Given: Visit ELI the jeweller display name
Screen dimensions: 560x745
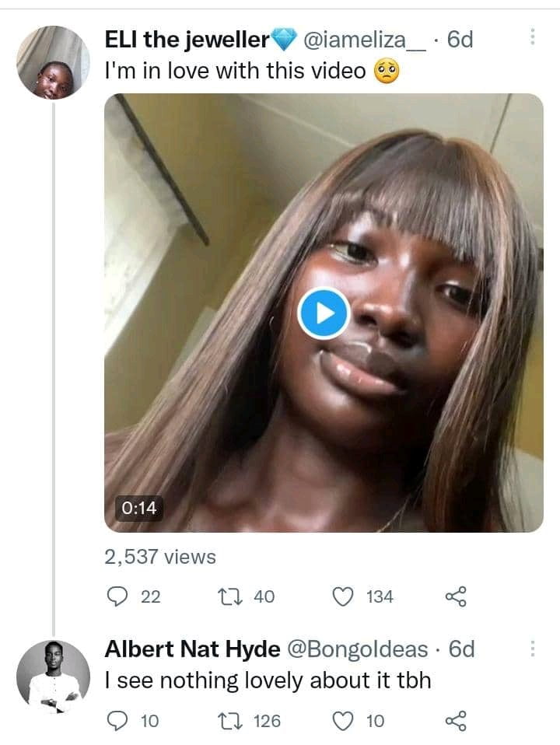Looking at the screenshot, I should pos(187,40).
